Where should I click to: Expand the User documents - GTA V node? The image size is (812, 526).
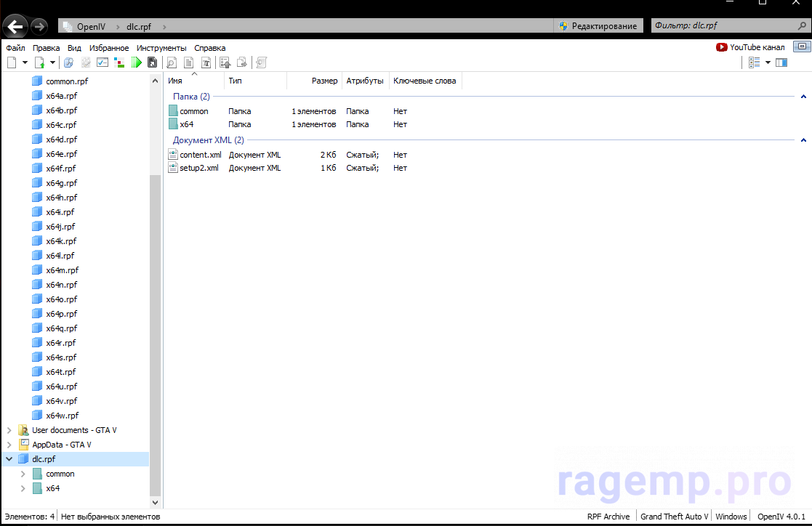point(9,430)
